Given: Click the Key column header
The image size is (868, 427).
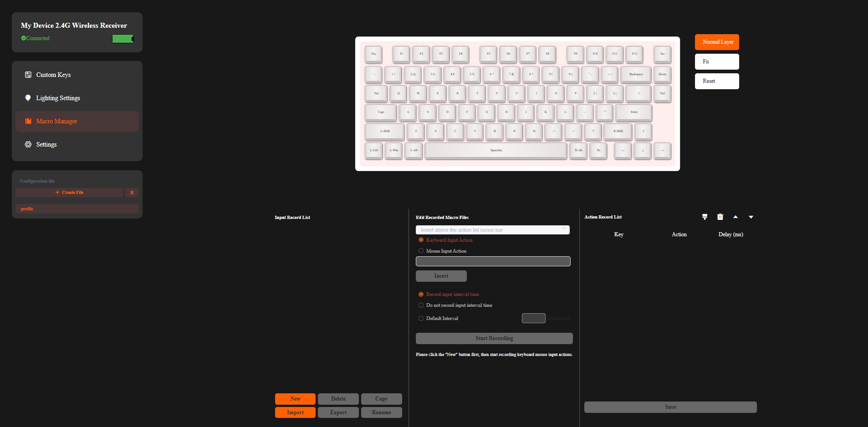Looking at the screenshot, I should coord(618,234).
